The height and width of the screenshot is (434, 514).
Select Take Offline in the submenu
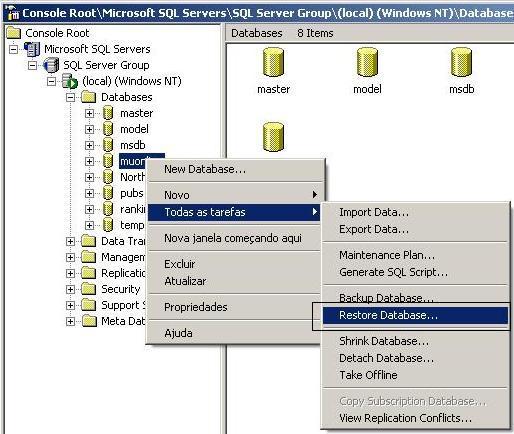[x=415, y=375]
